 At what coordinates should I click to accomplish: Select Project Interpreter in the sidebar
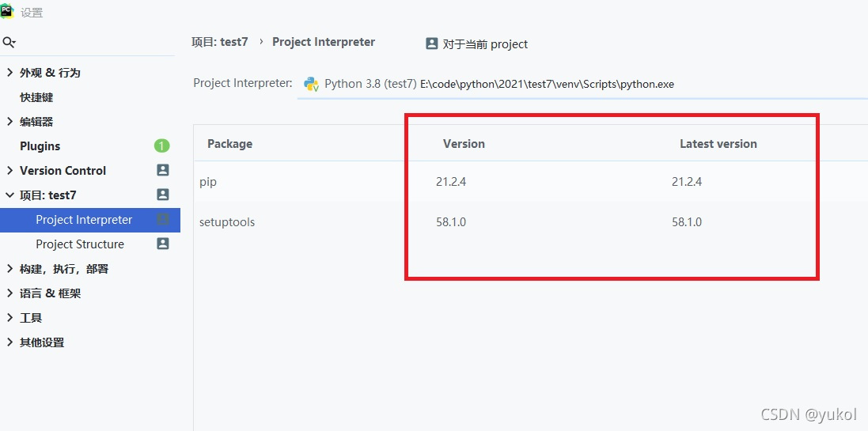point(84,220)
